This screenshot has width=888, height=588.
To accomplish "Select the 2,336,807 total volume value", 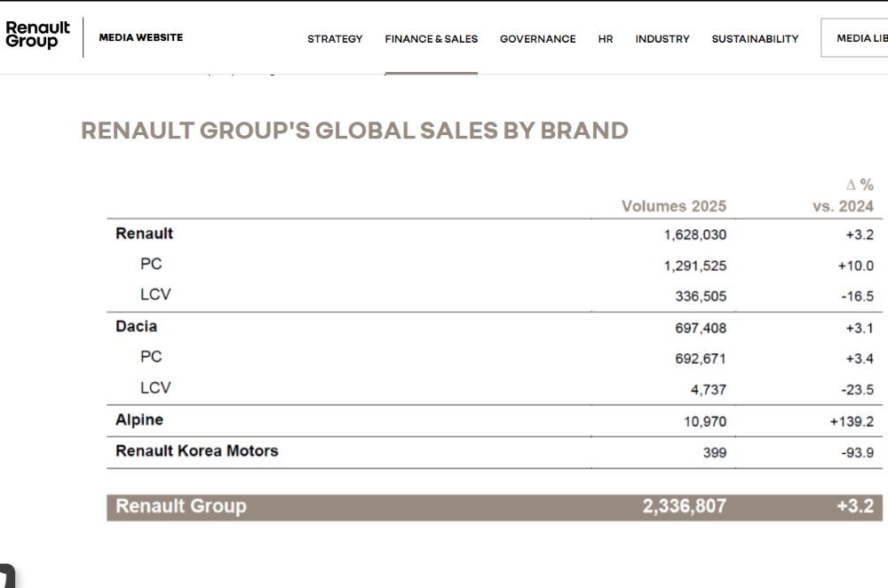I will point(684,506).
